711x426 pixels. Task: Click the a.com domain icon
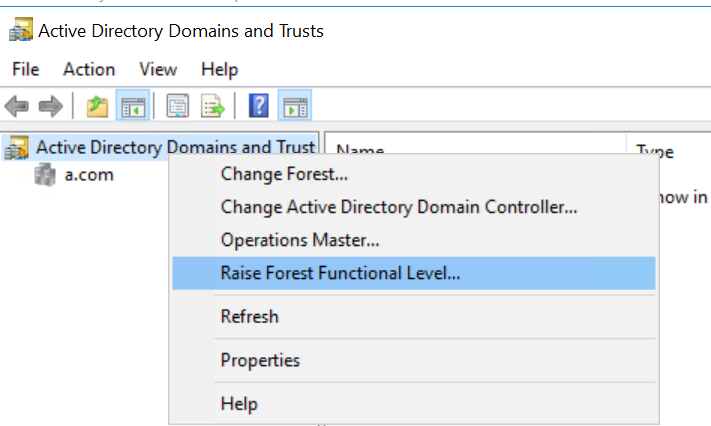coord(45,175)
